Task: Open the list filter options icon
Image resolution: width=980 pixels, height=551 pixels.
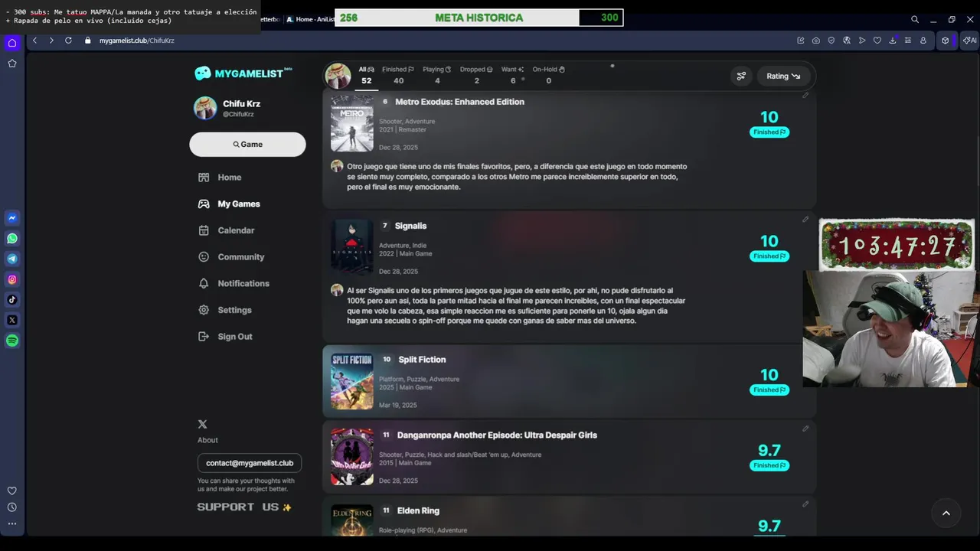Action: (x=741, y=76)
